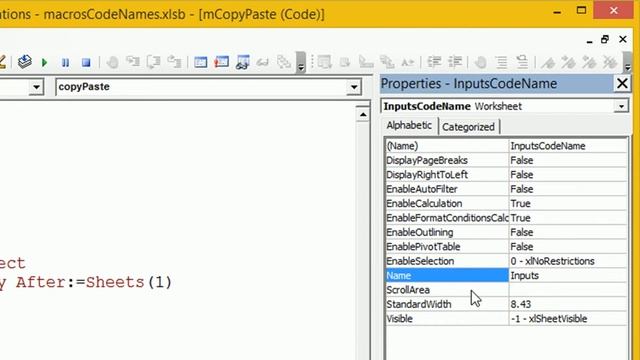Click the List Constants icon
The width and height of the screenshot is (640, 360).
coord(345,62)
